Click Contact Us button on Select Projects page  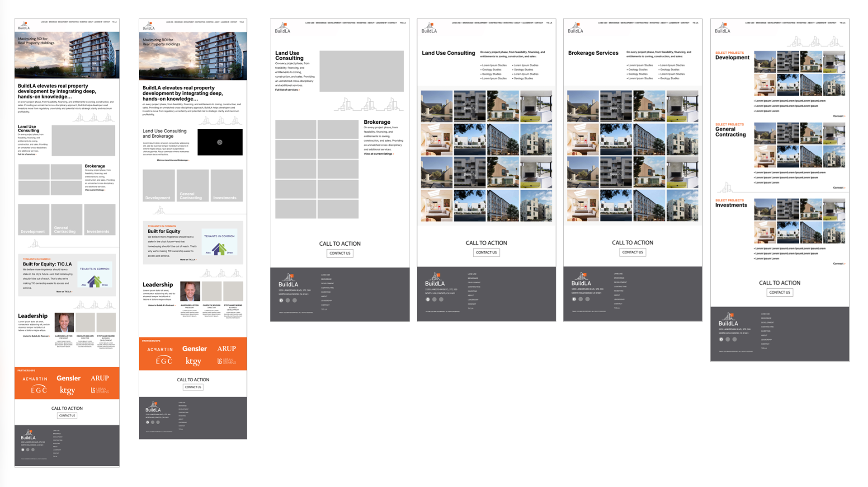tap(780, 292)
